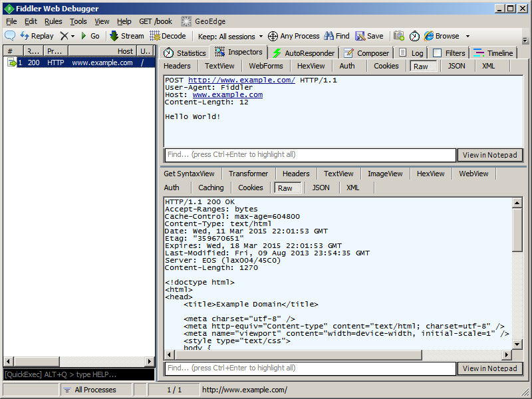Open the www.example.com link in request line
The image size is (532, 399).
[241, 80]
